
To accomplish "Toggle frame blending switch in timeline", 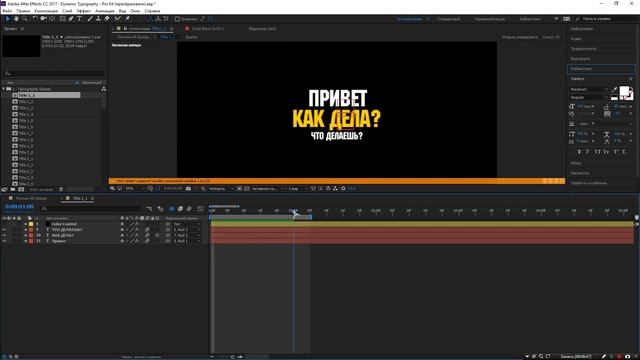I will pos(180,209).
